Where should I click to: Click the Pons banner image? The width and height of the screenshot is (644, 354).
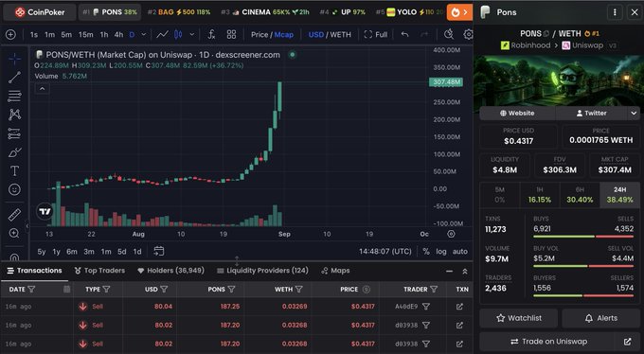pyautogui.click(x=559, y=80)
